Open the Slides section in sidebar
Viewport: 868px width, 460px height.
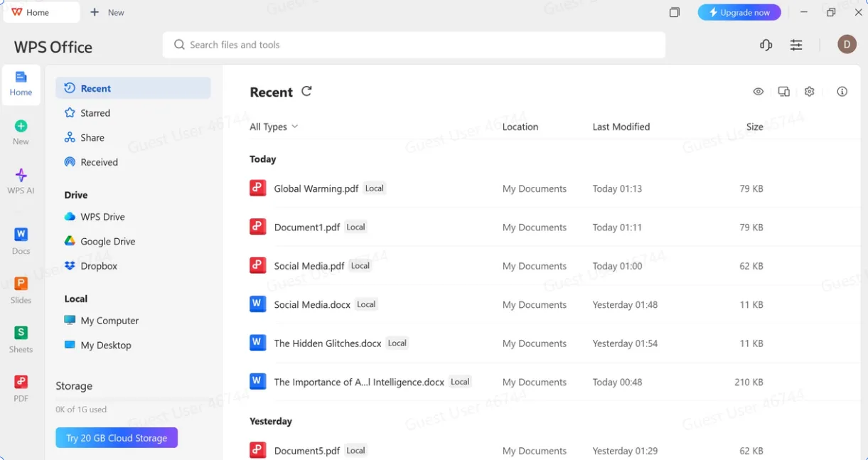point(21,289)
